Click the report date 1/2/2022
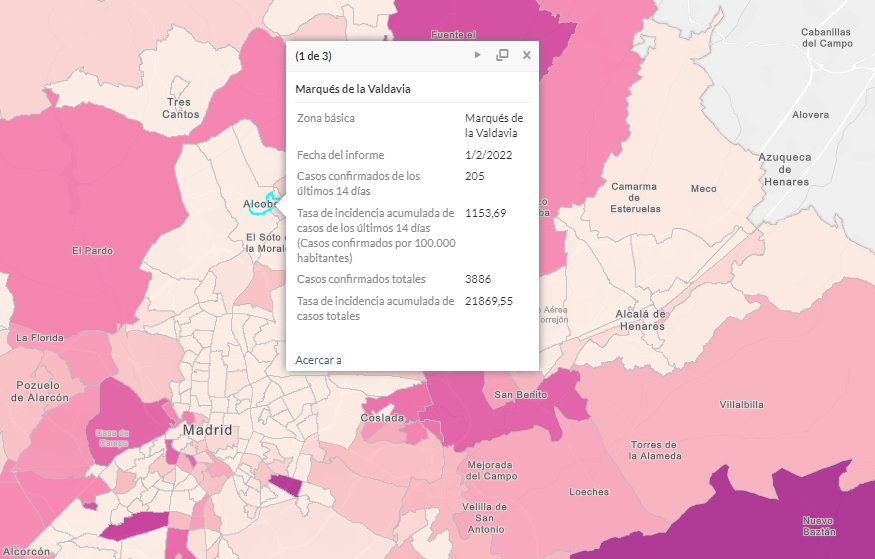Image resolution: width=875 pixels, height=559 pixels. coord(488,155)
